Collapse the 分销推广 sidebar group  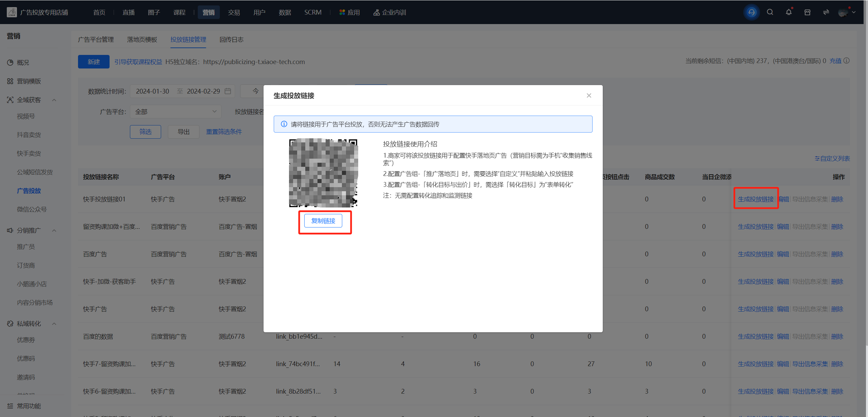point(54,231)
